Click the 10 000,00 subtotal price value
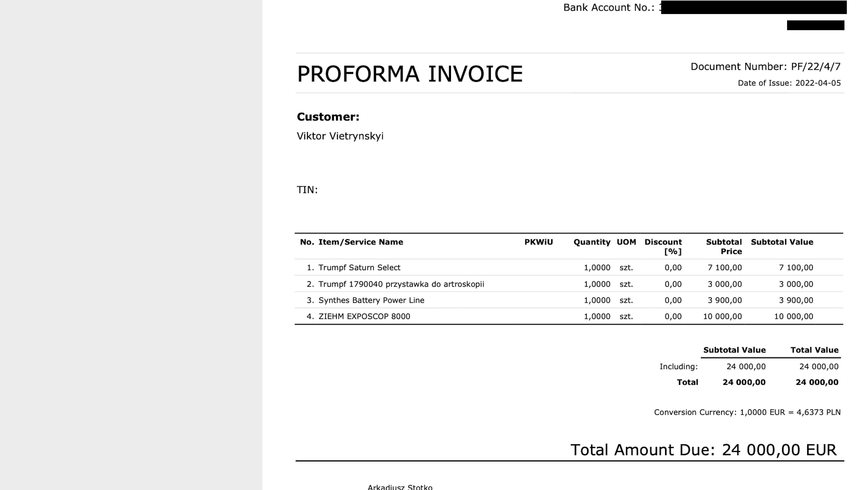 point(722,317)
